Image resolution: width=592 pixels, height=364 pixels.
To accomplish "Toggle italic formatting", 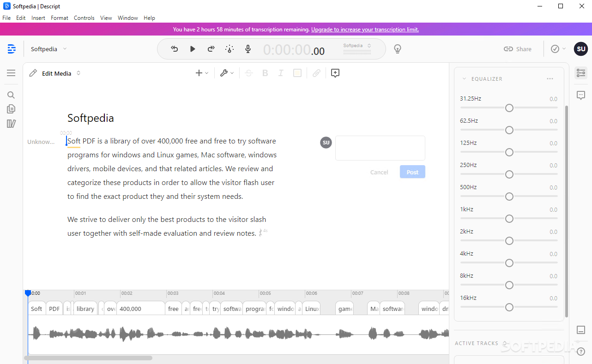I will (280, 73).
